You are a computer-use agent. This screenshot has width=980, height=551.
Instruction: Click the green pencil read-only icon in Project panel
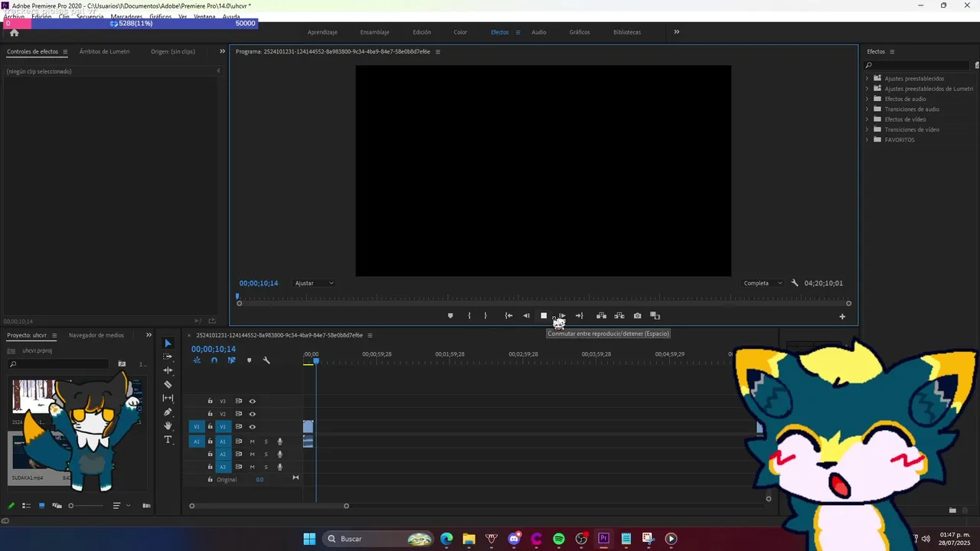11,506
